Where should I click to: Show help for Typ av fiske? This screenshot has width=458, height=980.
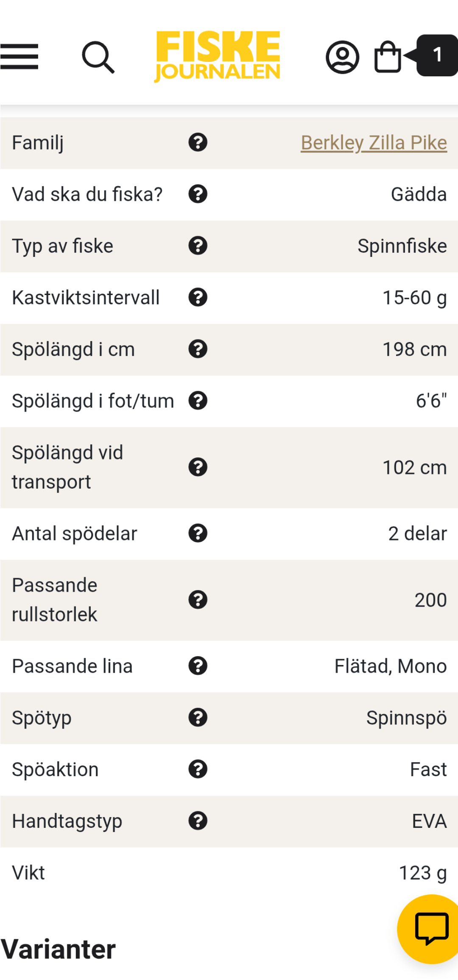coord(198,246)
